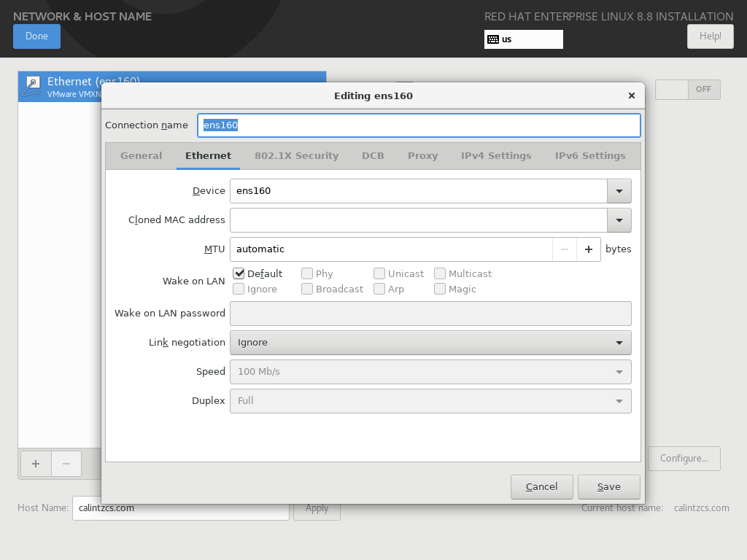This screenshot has height=560, width=747.
Task: Click the plus icon to add network device
Action: (36, 463)
